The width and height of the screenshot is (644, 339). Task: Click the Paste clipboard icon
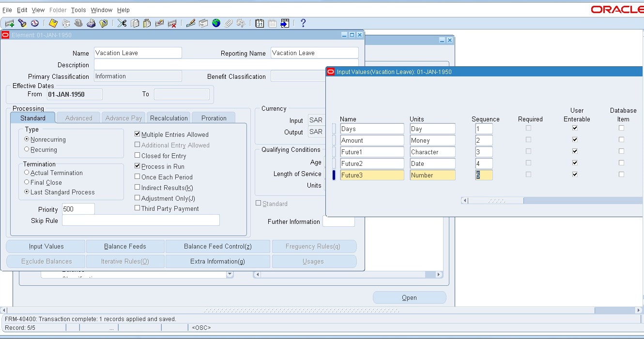tap(148, 23)
